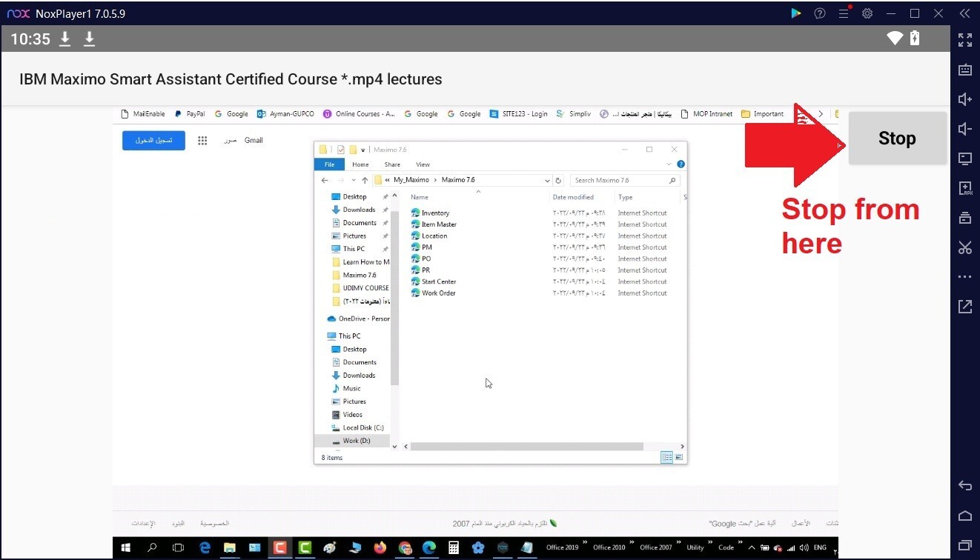Click the Nox expand fullscreen arrows icon
The image size is (980, 560).
click(964, 40)
